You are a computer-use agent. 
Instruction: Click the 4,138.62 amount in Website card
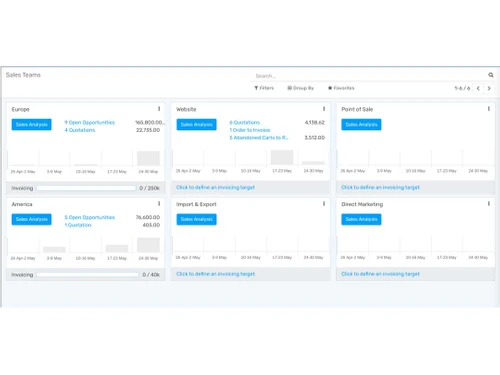click(314, 122)
